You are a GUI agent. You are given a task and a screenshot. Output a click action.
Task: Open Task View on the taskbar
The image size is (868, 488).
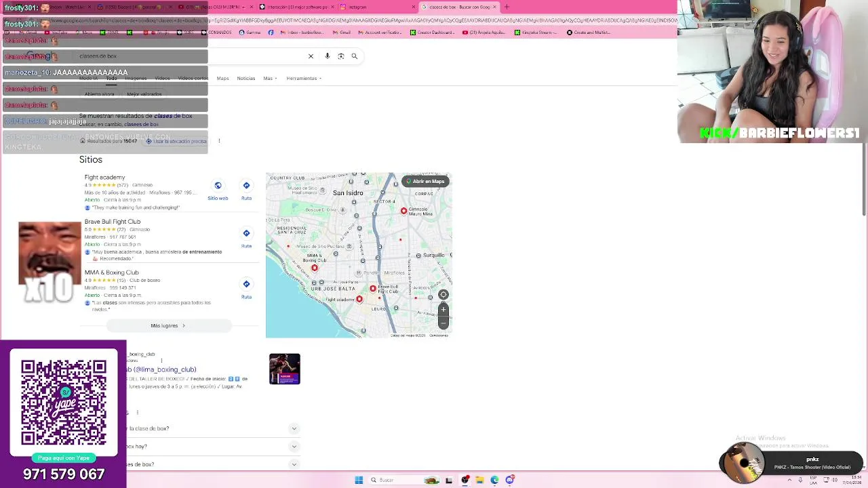click(449, 480)
